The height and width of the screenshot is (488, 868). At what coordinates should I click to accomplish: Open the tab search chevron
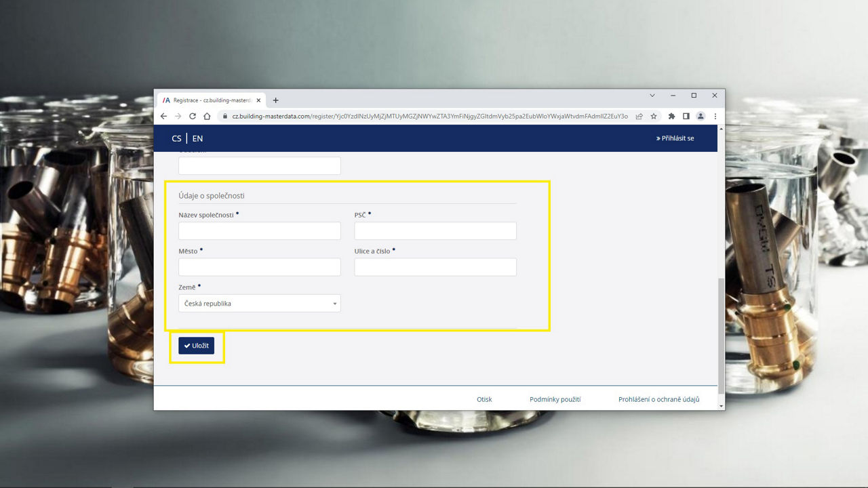652,96
